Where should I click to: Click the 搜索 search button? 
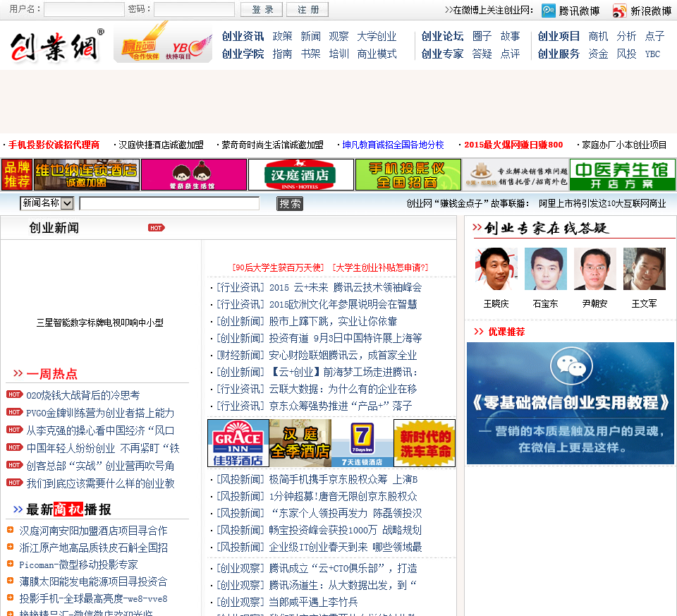pyautogui.click(x=290, y=203)
